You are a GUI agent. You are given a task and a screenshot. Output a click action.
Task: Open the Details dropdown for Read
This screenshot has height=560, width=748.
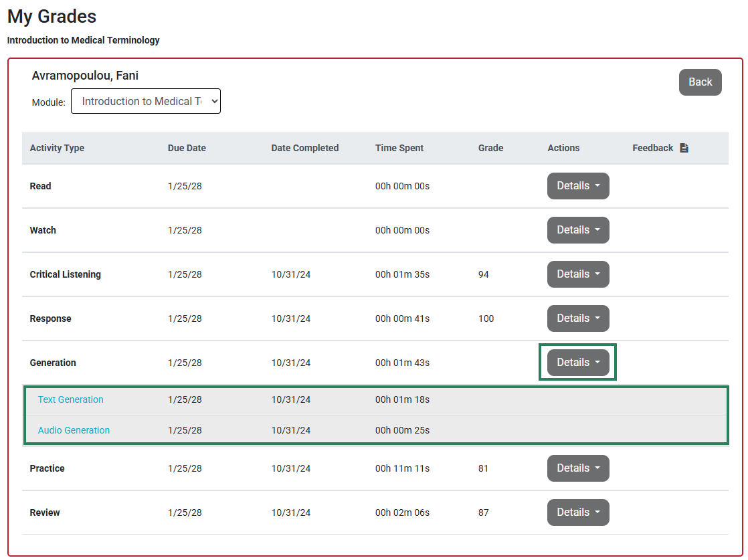(x=577, y=186)
